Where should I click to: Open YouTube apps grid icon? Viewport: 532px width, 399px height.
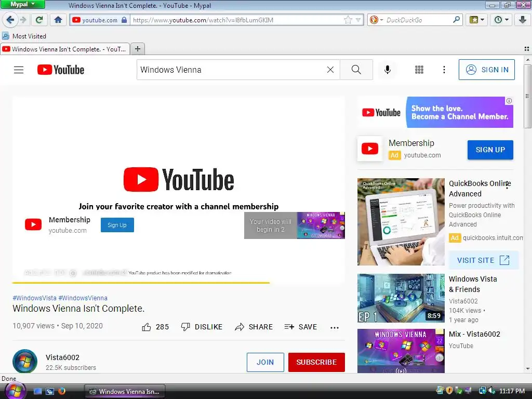click(x=419, y=70)
